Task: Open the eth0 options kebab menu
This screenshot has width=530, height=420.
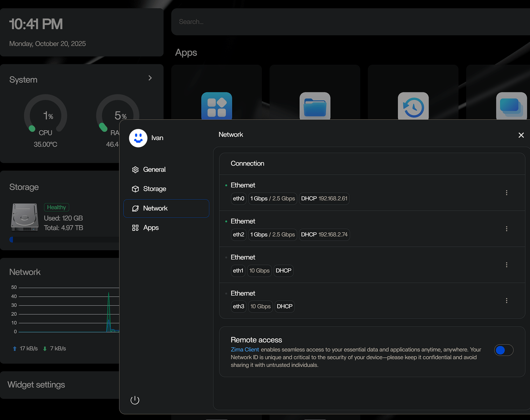Action: click(507, 192)
